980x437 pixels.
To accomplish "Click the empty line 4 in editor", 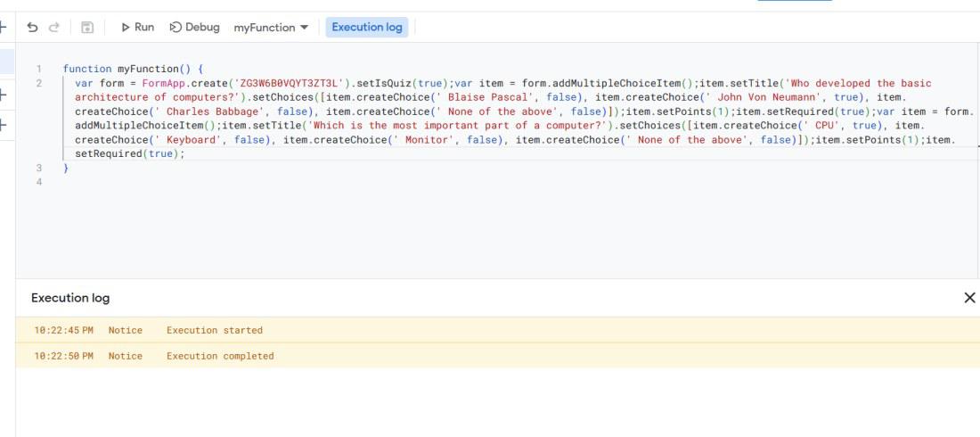I will click(267, 182).
